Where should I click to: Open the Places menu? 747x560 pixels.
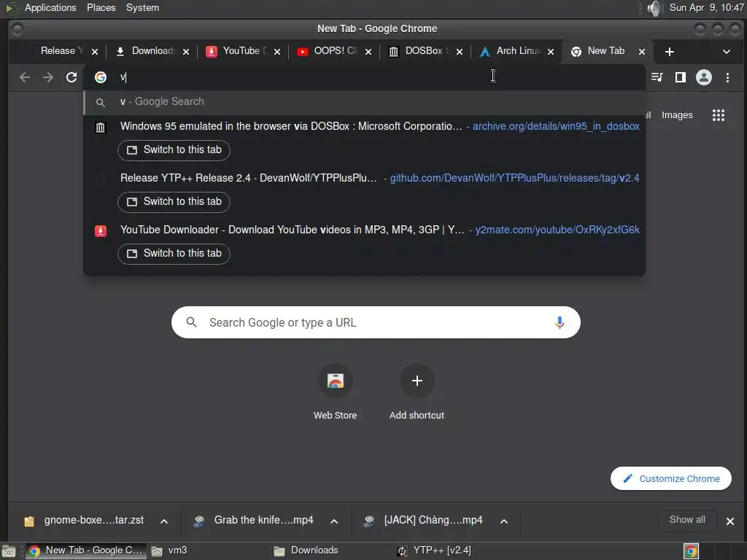pyautogui.click(x=101, y=7)
